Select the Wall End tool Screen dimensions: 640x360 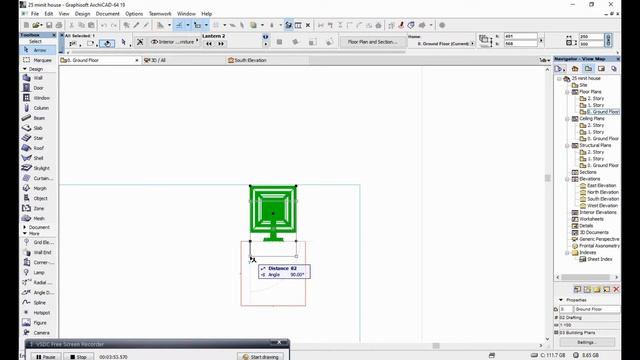(x=38, y=252)
